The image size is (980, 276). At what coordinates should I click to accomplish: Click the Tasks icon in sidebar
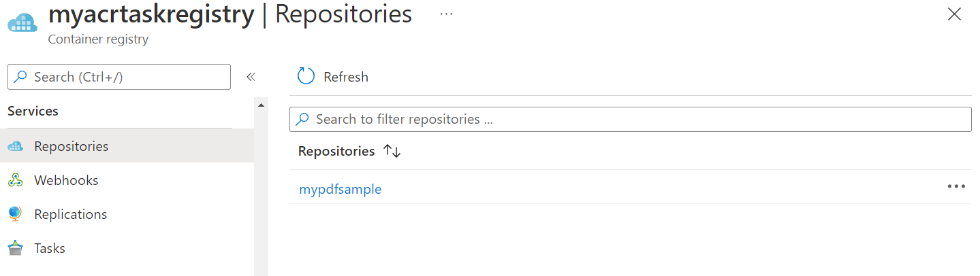point(15,248)
